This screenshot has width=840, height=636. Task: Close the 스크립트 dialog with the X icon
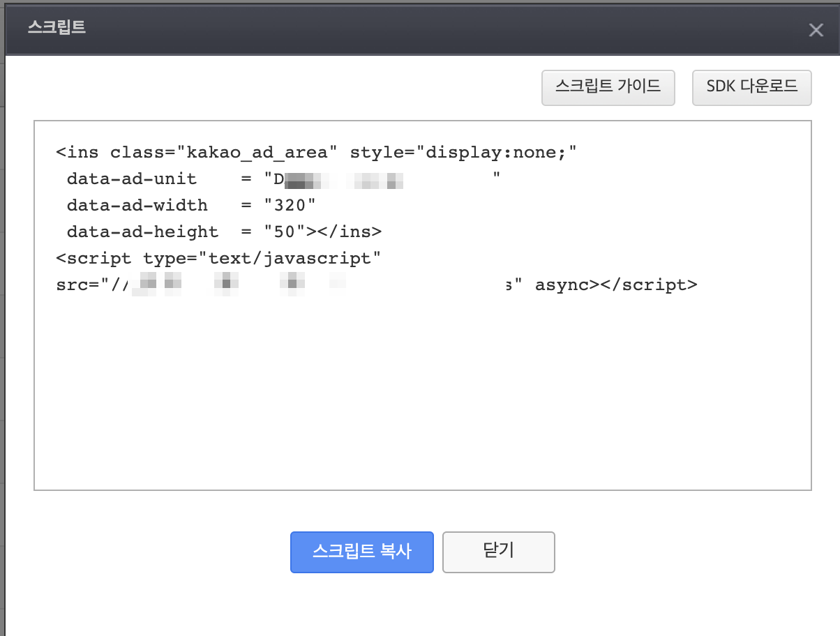tap(816, 29)
